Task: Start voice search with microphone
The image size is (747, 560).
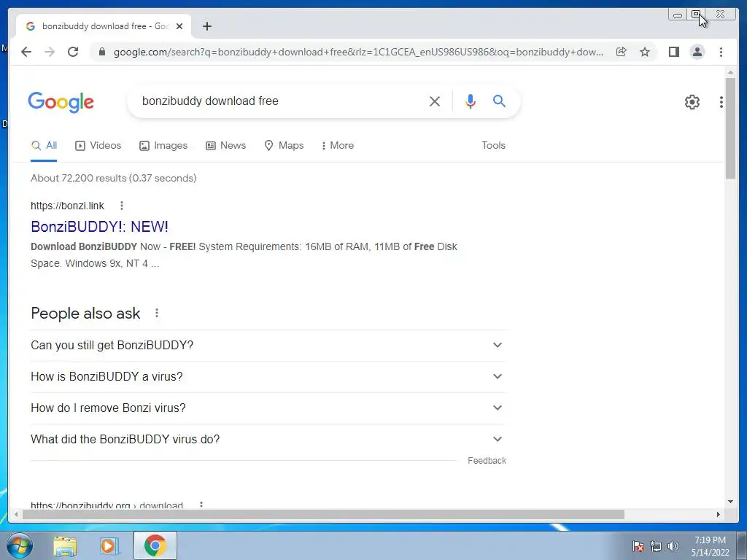Action: tap(471, 101)
